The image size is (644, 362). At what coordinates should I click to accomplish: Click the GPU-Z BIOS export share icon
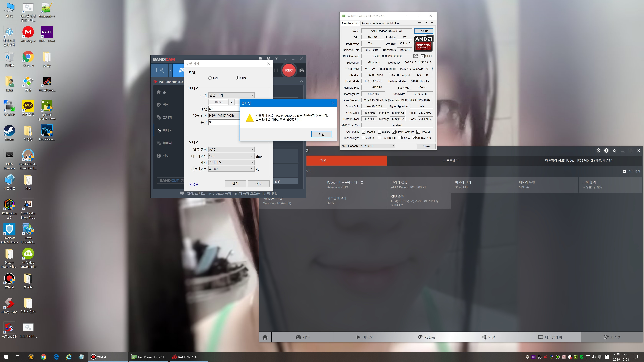(x=416, y=56)
